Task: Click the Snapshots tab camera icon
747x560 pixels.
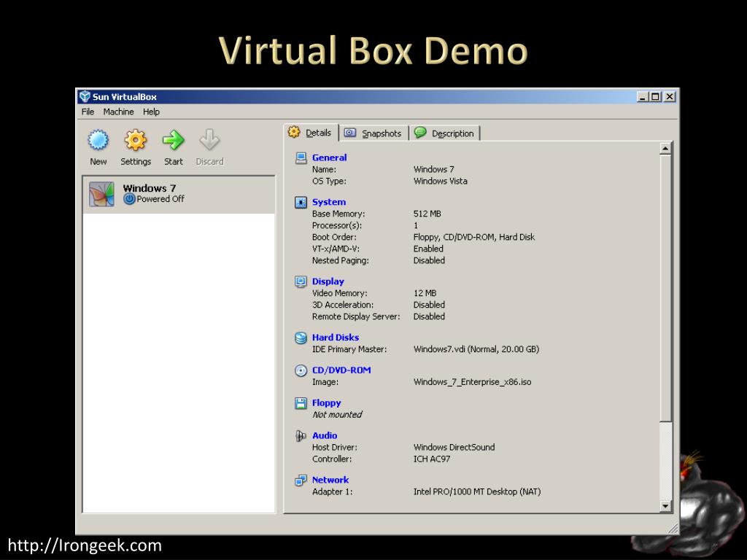Action: [x=350, y=133]
